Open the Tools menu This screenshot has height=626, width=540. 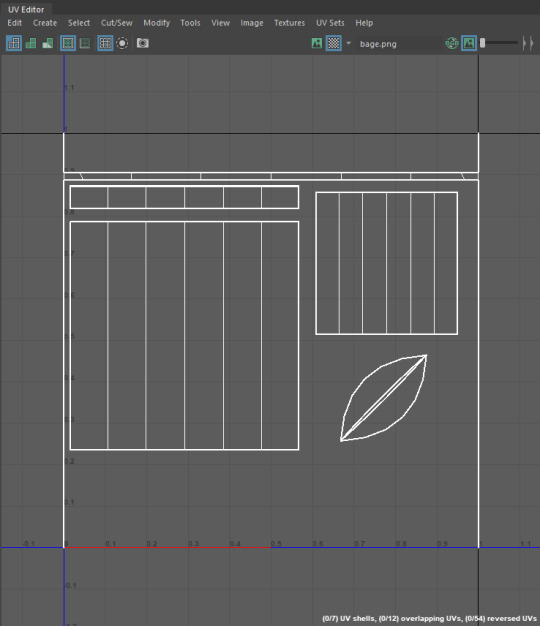(x=190, y=23)
